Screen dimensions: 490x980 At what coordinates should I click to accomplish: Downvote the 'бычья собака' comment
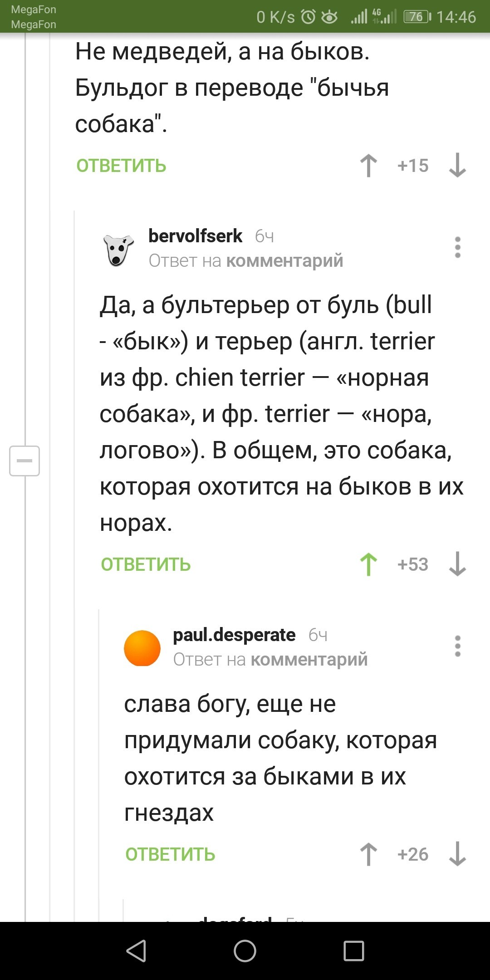457,166
